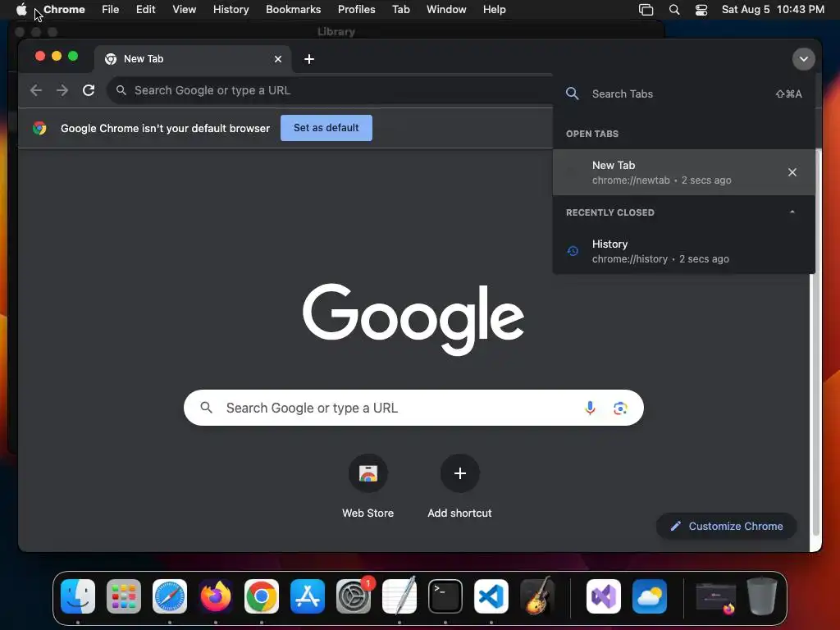
Task: Set Chrome as default browser
Action: pyautogui.click(x=326, y=128)
